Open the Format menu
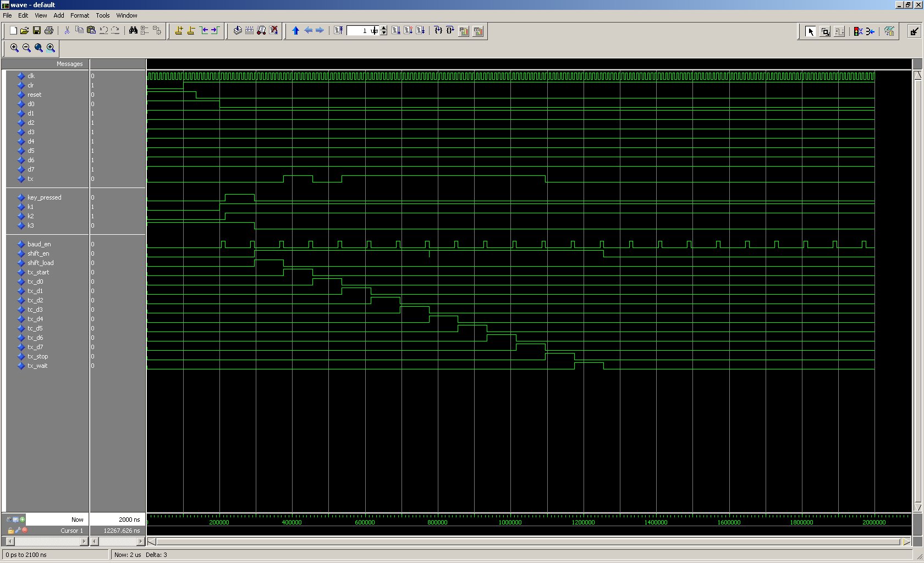This screenshot has height=563, width=924. [80, 15]
